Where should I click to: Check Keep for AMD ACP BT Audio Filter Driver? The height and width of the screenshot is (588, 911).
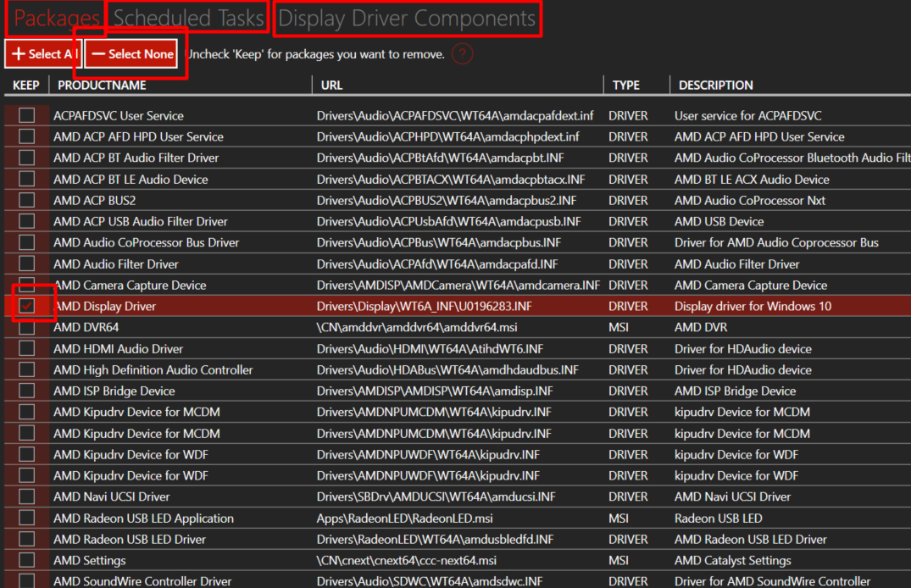click(x=27, y=158)
